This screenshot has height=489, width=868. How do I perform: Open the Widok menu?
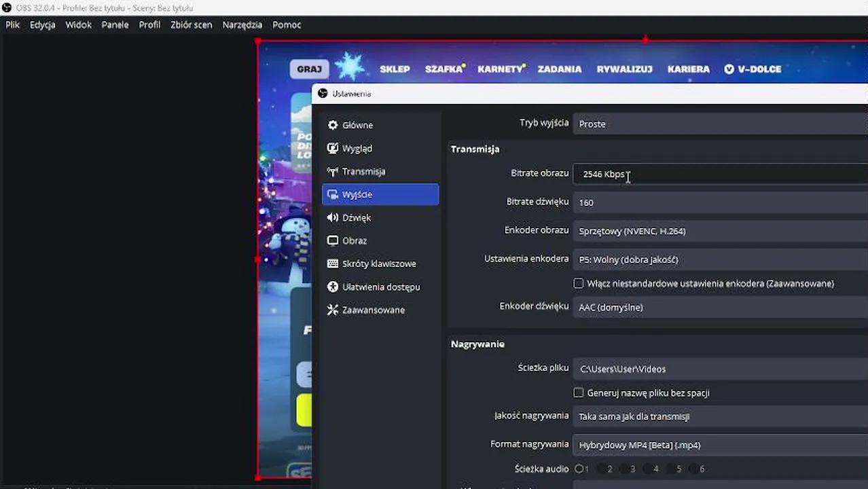click(79, 24)
